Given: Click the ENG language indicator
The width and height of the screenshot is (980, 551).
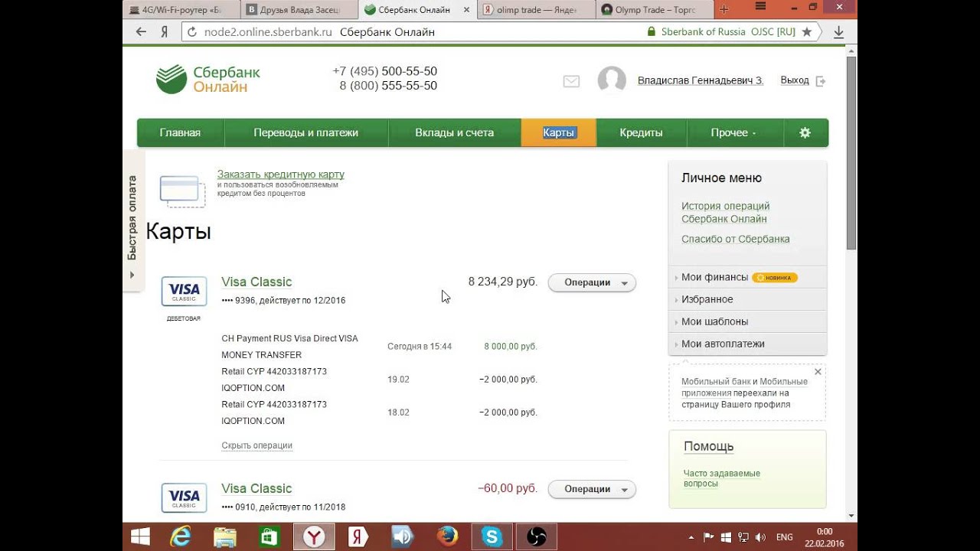Looking at the screenshot, I should 785,537.
